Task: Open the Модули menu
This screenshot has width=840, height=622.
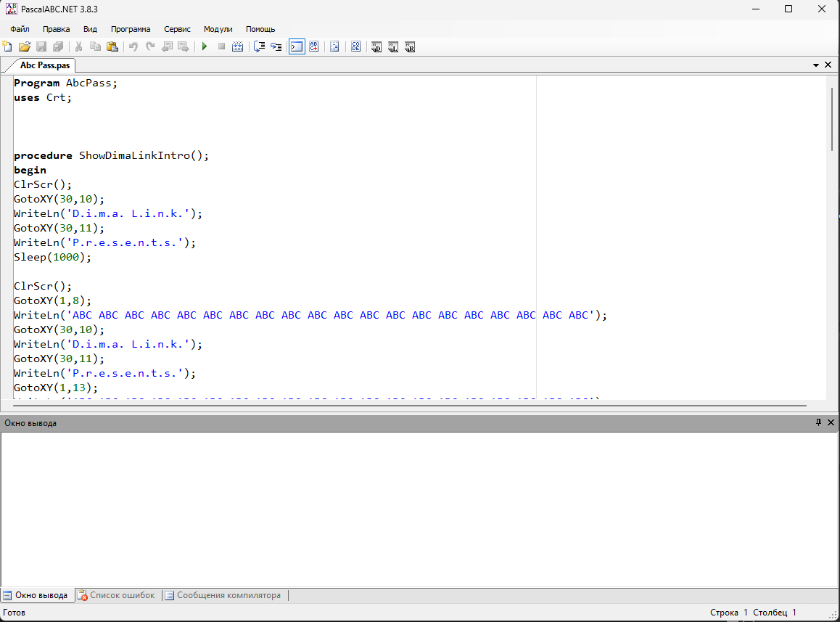Action: [218, 29]
